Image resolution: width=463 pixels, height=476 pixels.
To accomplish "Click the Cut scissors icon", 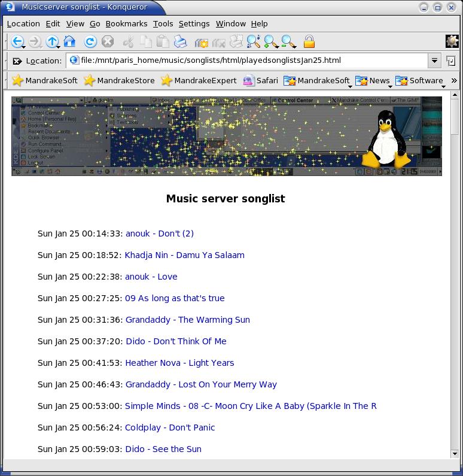I will pyautogui.click(x=128, y=41).
